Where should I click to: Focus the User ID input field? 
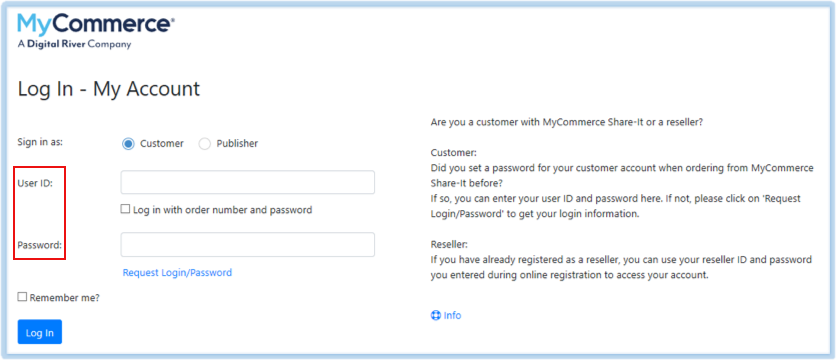point(248,182)
